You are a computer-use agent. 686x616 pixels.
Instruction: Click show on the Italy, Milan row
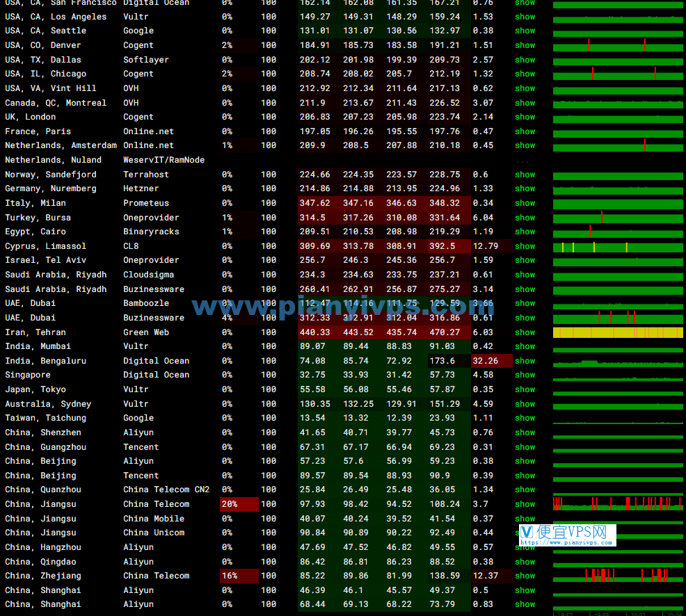point(525,203)
